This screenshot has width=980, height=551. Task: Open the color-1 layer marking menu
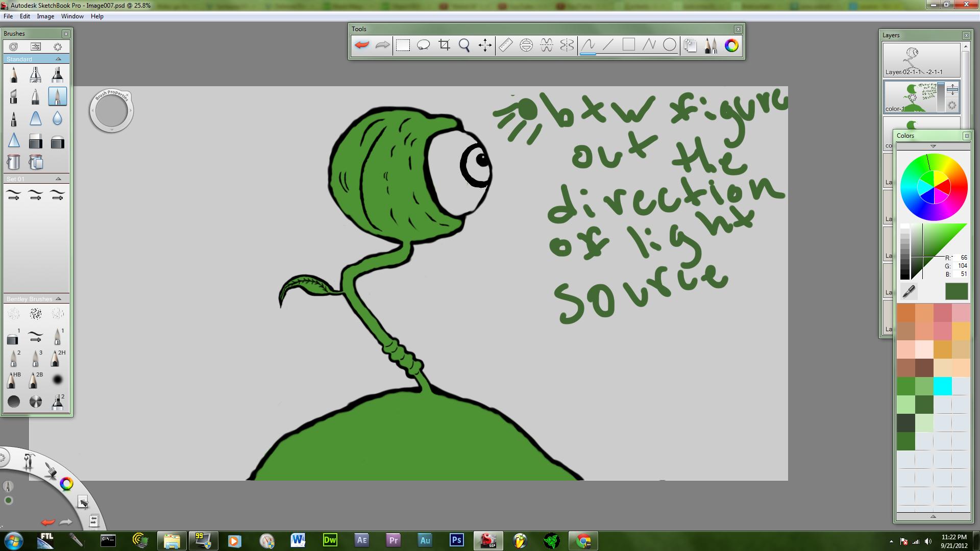pyautogui.click(x=952, y=105)
